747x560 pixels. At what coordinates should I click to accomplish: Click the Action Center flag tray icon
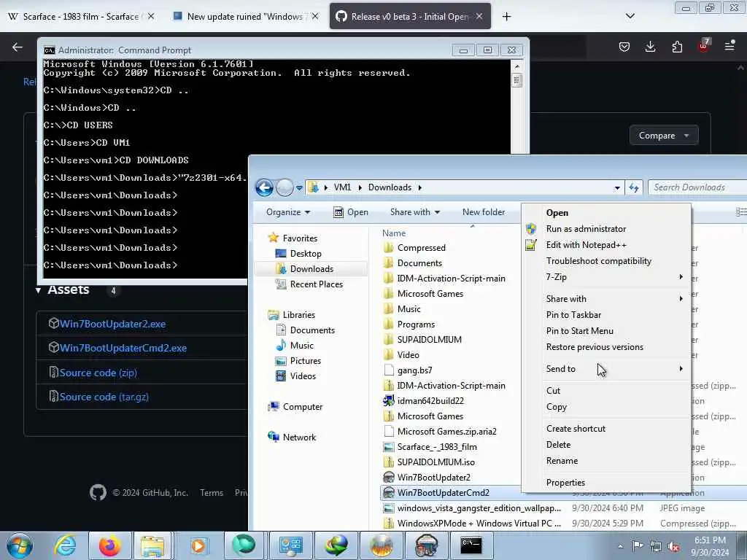point(638,545)
